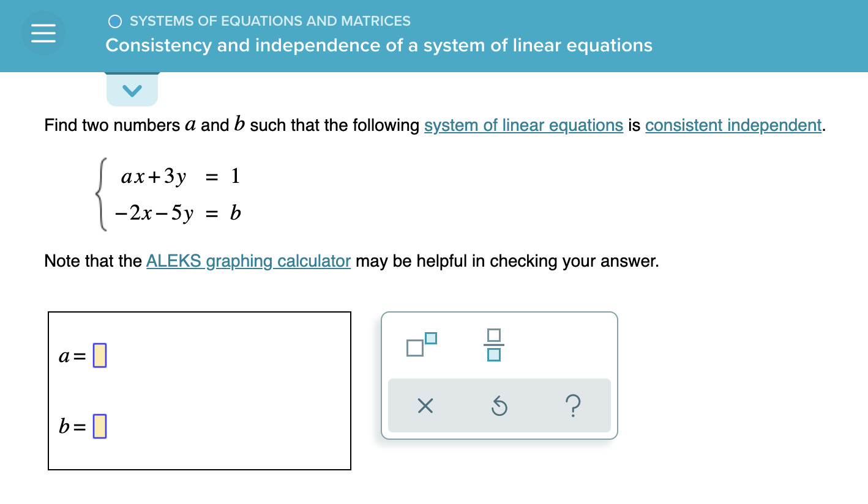Select the topic heading SYSTEMS OF EQUATIONS AND MATRICES
Image resolution: width=868 pixels, height=504 pixels.
click(x=269, y=21)
